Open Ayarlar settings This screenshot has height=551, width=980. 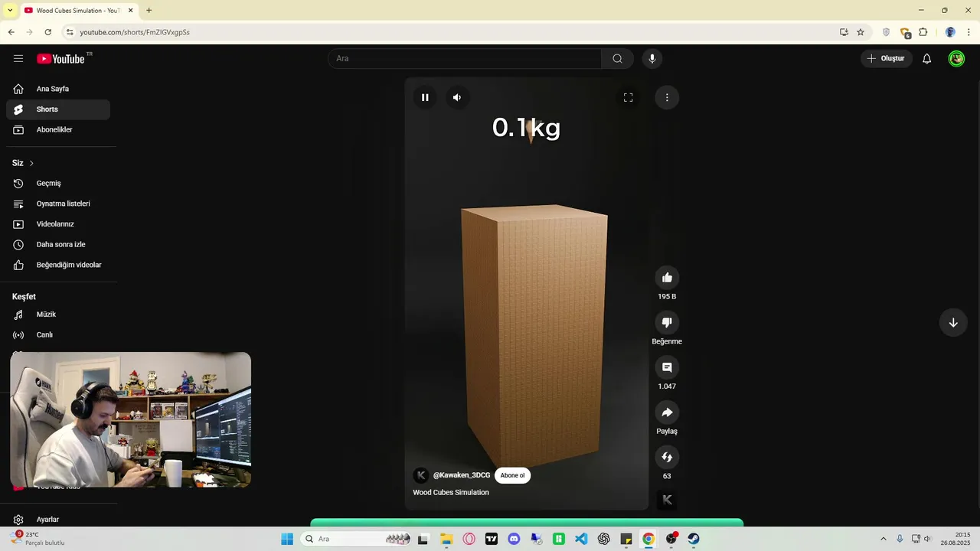[x=58, y=520]
